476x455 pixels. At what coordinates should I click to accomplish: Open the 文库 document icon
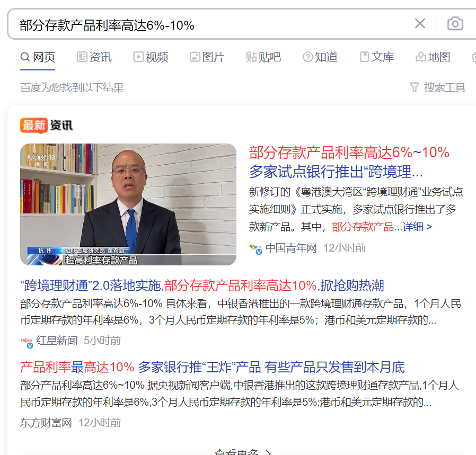tap(364, 57)
